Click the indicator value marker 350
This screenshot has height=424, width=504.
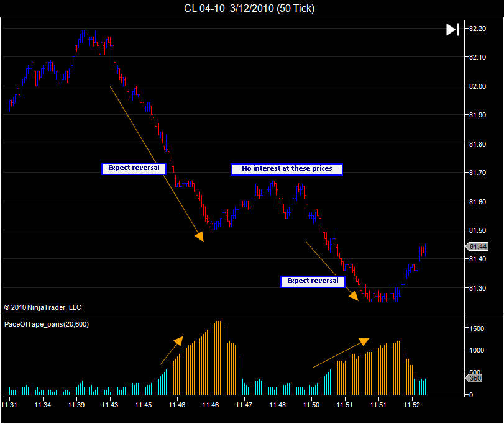pos(474,378)
